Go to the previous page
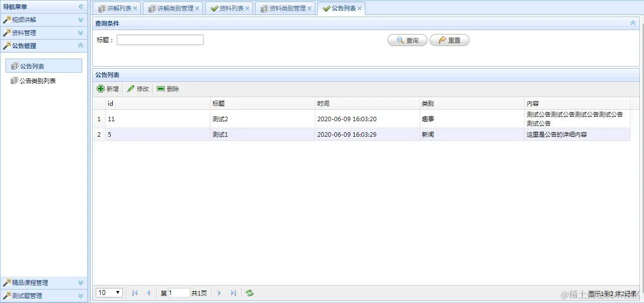The width and height of the screenshot is (644, 303). 148,293
